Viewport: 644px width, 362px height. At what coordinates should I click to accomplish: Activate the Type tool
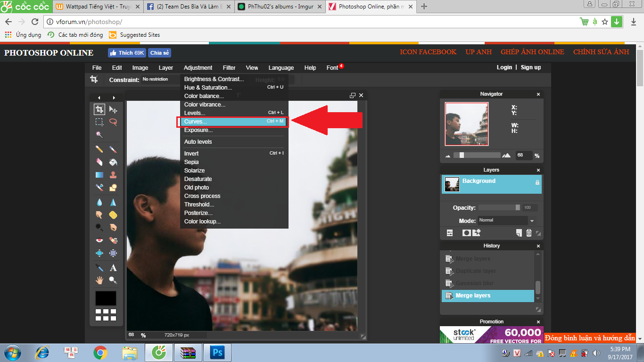(113, 268)
